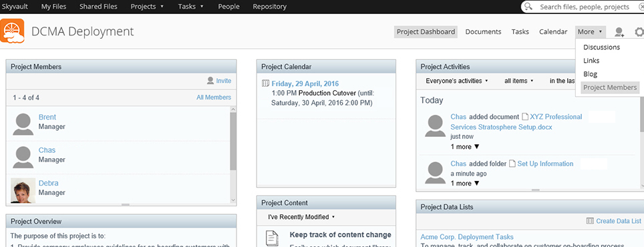This screenshot has height=247, width=644.
Task: Open Brent's profile link
Action: (x=47, y=117)
